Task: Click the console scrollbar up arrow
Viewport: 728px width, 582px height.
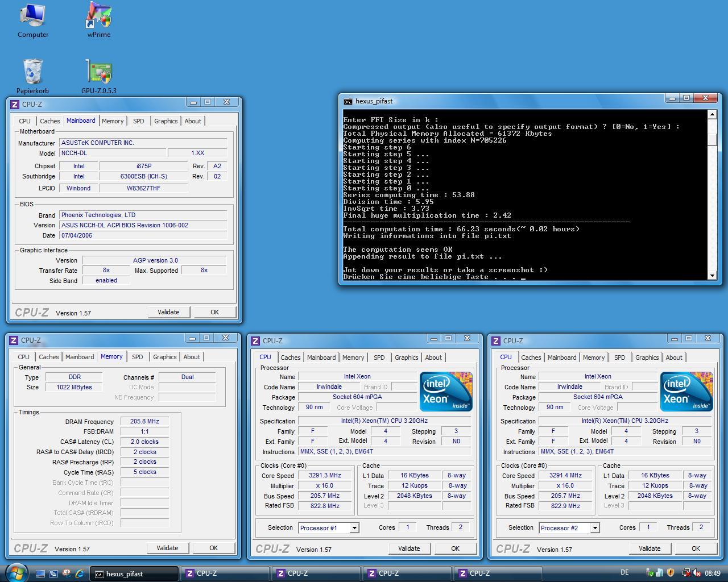Action: click(x=712, y=114)
